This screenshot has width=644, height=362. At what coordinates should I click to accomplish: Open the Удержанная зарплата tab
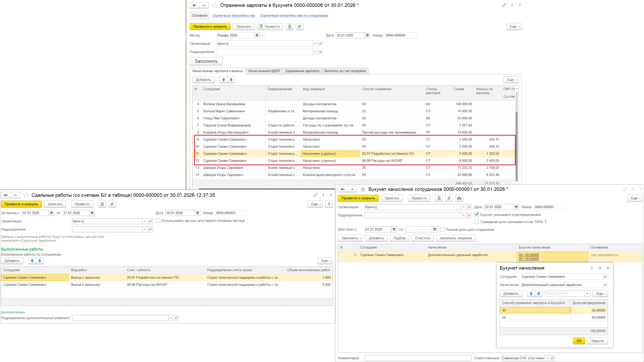click(x=302, y=71)
